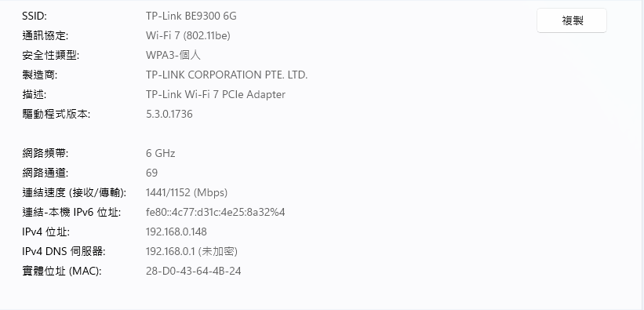Click the link speed 1441/1152 (Mbps)
This screenshot has height=310, width=644.
pos(187,192)
